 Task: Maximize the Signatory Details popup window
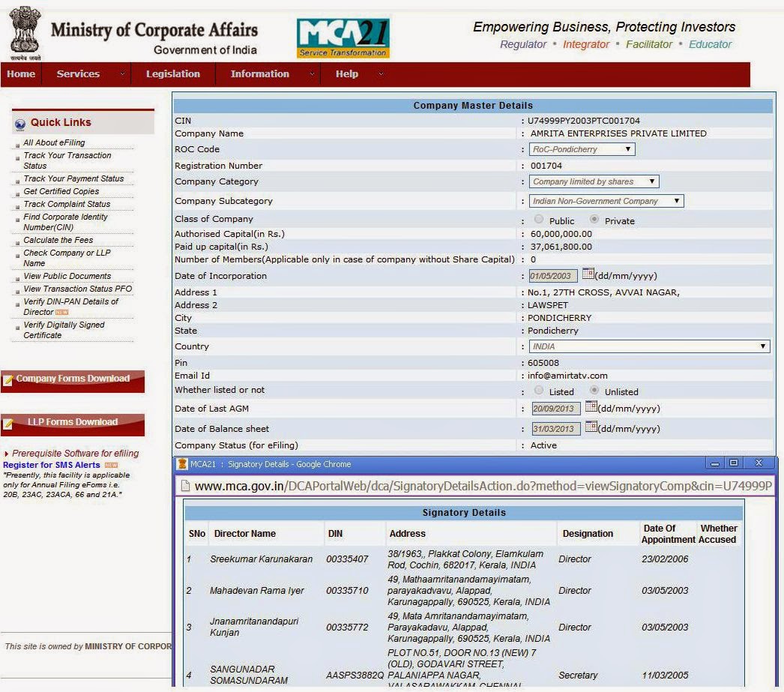[734, 463]
